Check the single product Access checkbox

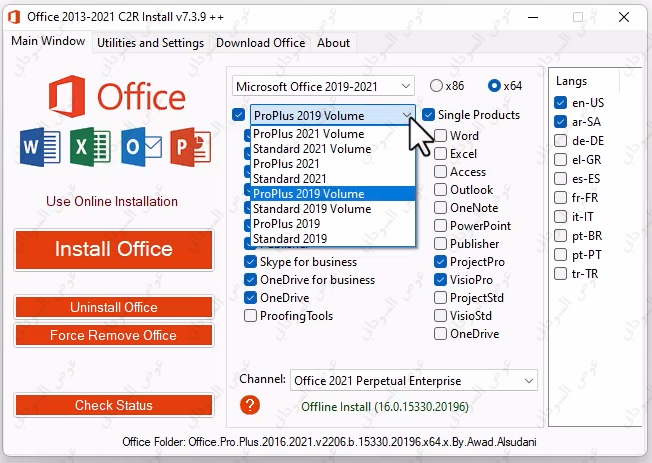(440, 172)
